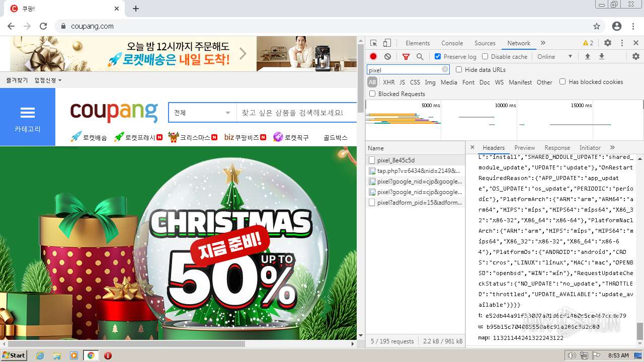Open Network settings gear icon

tap(635, 57)
